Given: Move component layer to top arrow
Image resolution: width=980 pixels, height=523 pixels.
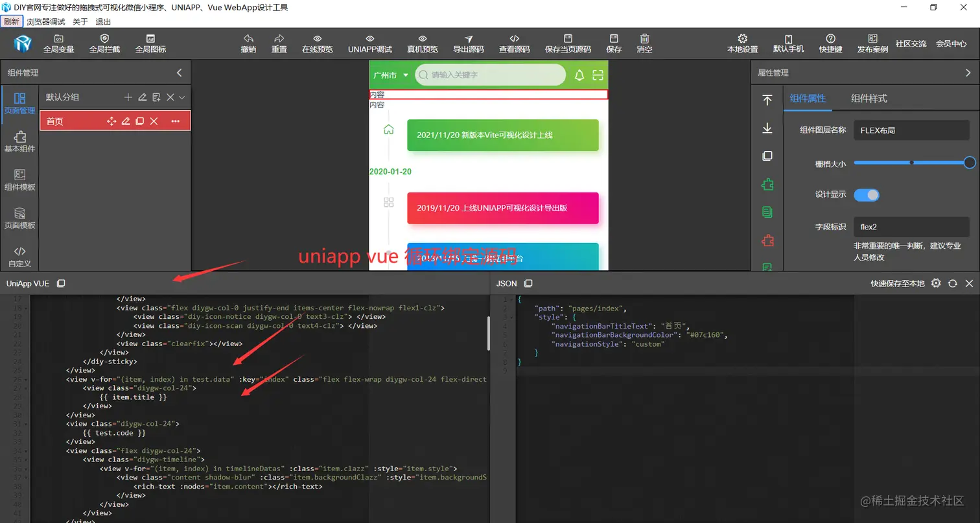Looking at the screenshot, I should click(767, 100).
